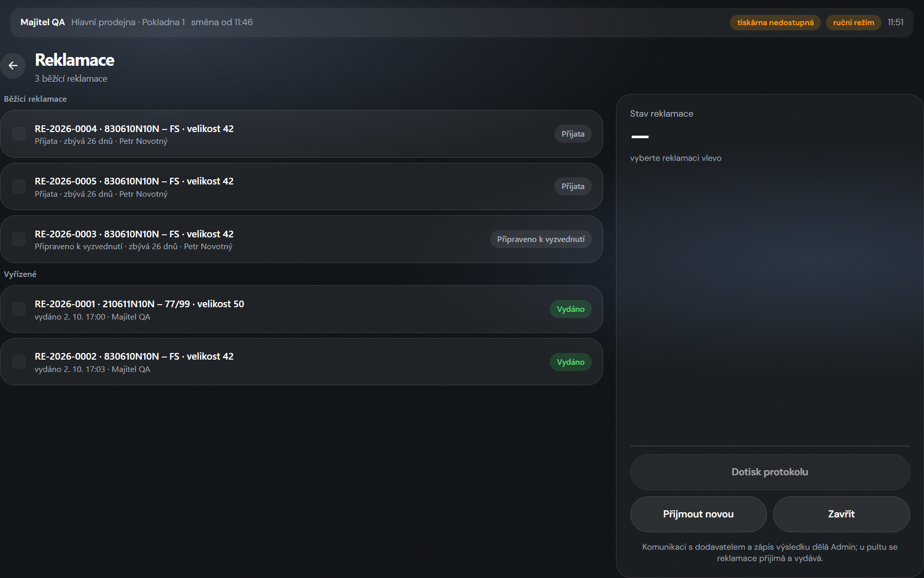
Task: Click the Přijata badge on RE-2026-0005
Action: (x=573, y=187)
